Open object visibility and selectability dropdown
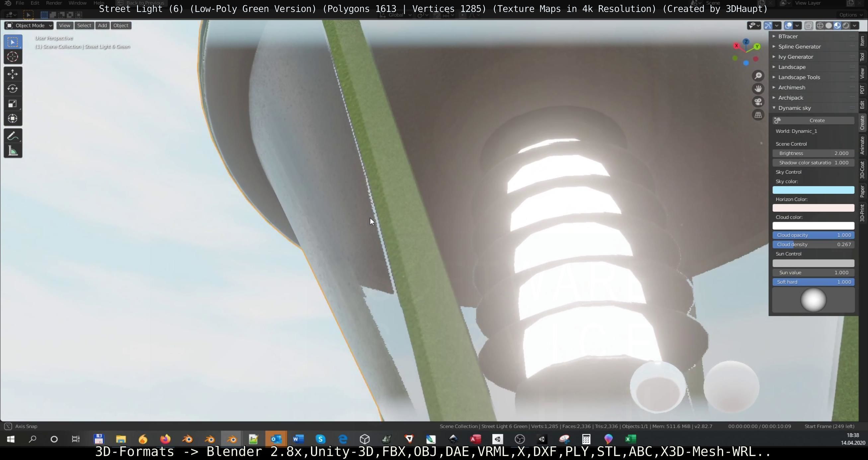 [754, 26]
